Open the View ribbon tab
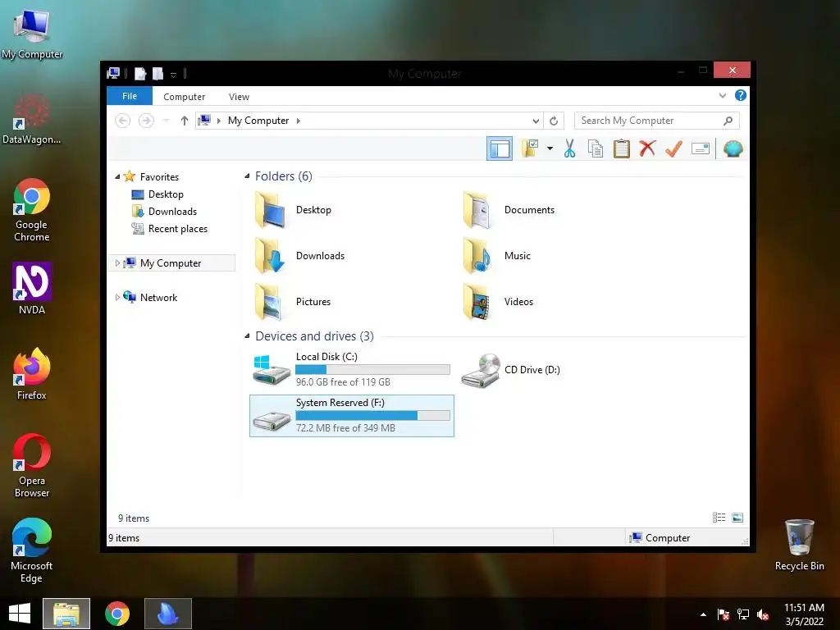Screen dimensions: 840x630 (x=239, y=97)
